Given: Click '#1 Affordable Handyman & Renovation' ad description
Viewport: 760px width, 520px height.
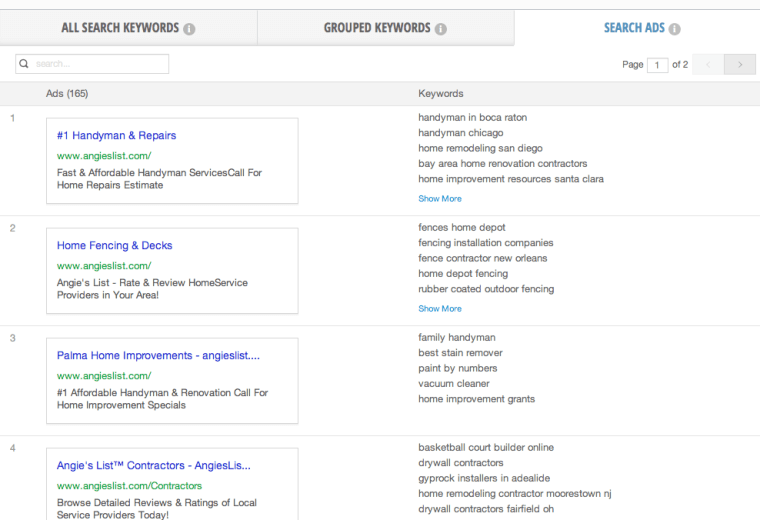Looking at the screenshot, I should [x=162, y=399].
